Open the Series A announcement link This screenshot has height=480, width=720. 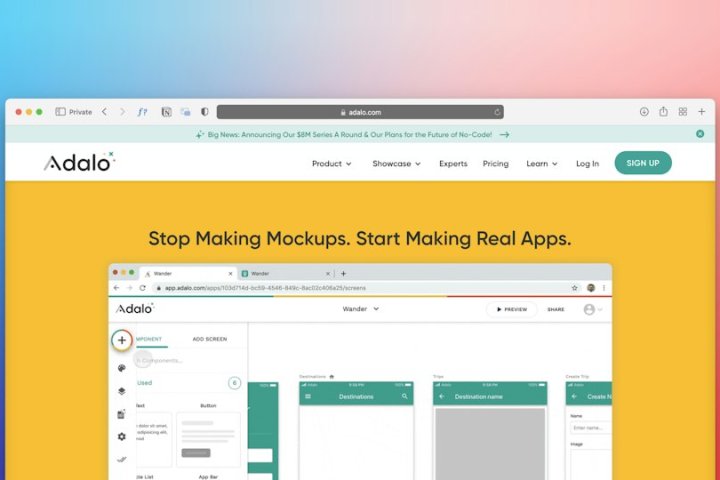pos(349,135)
